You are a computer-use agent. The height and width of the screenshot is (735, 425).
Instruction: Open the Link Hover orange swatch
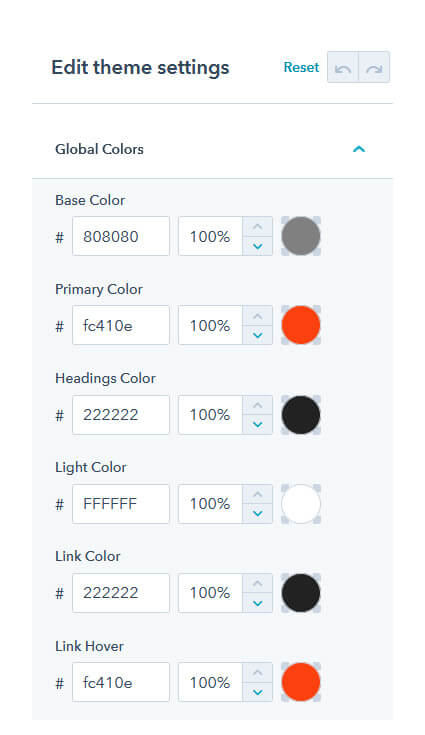pyautogui.click(x=301, y=682)
